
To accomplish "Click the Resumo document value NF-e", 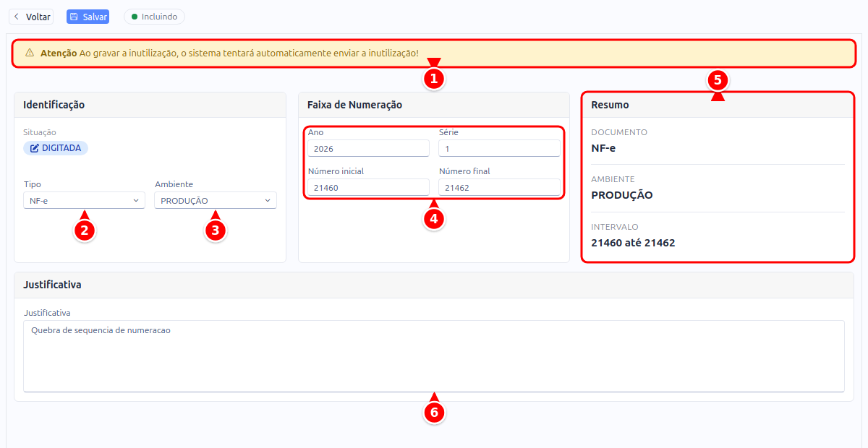I will (x=603, y=148).
